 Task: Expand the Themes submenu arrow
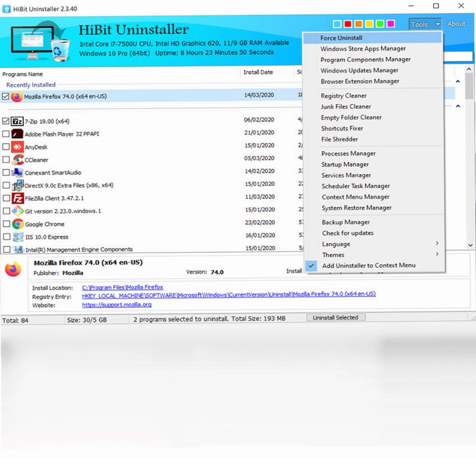[x=437, y=254]
